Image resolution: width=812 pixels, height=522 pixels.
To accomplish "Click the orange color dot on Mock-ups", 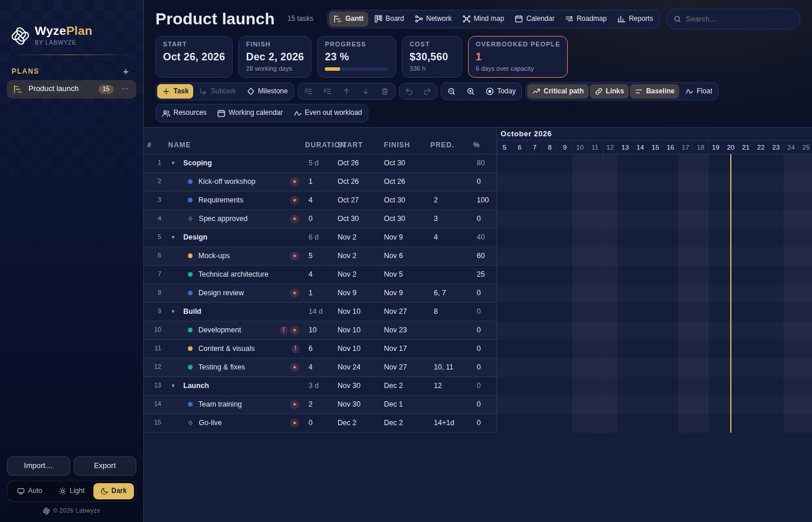I will coord(190,256).
